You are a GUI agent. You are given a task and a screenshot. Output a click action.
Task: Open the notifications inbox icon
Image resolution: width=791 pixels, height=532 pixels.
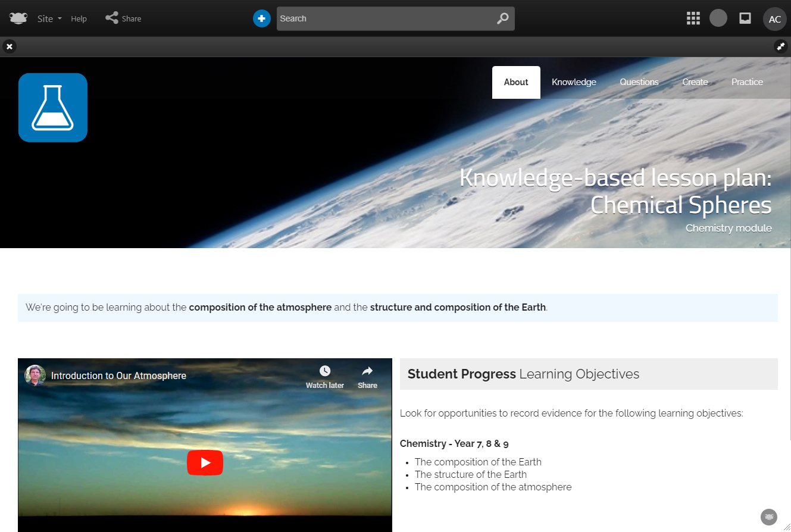pos(745,18)
